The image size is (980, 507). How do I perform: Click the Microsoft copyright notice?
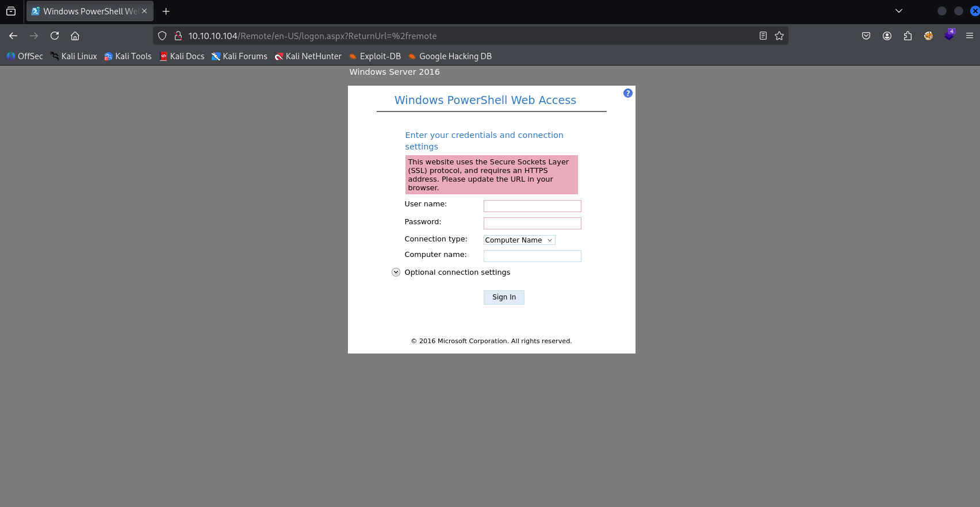pos(492,341)
